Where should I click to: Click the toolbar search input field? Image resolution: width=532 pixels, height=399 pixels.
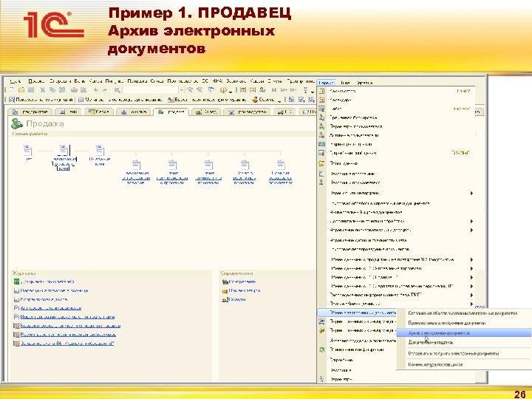pos(150,90)
